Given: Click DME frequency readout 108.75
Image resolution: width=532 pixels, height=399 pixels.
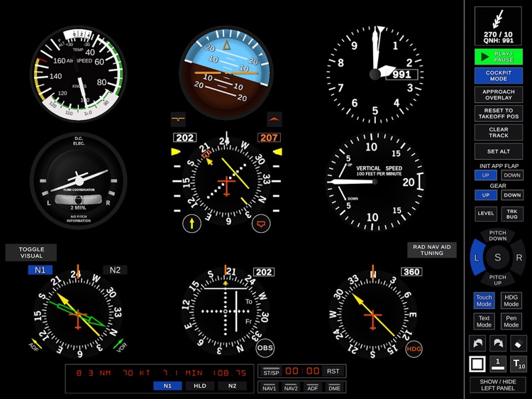Looking at the screenshot, I should click(229, 373).
